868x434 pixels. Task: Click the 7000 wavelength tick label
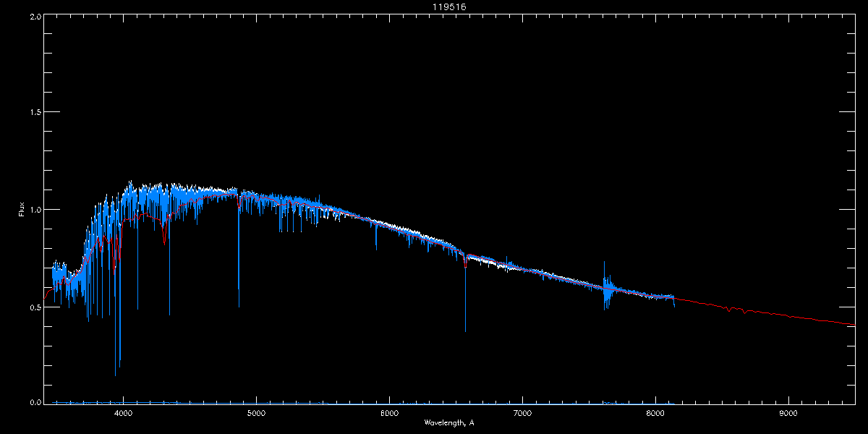[522, 414]
